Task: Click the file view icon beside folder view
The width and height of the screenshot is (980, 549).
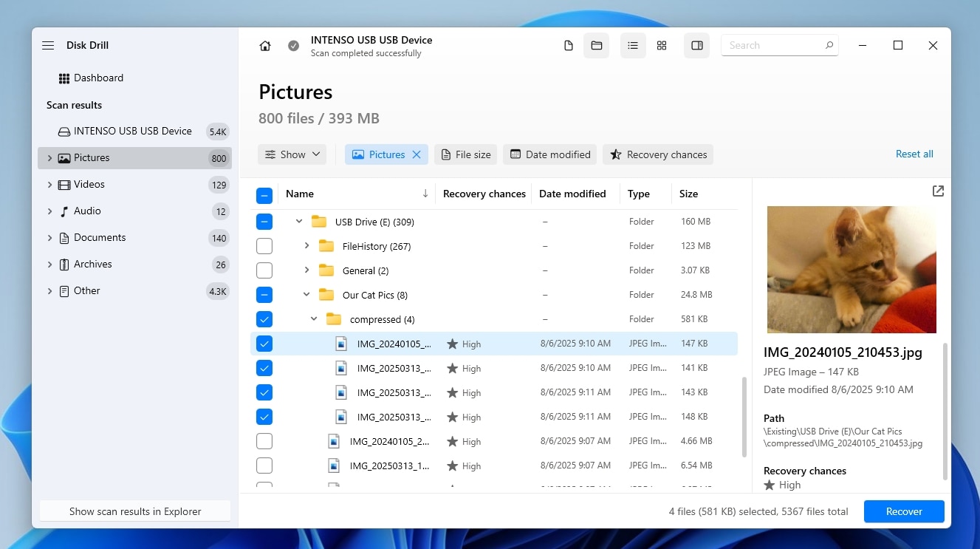Action: (x=569, y=45)
